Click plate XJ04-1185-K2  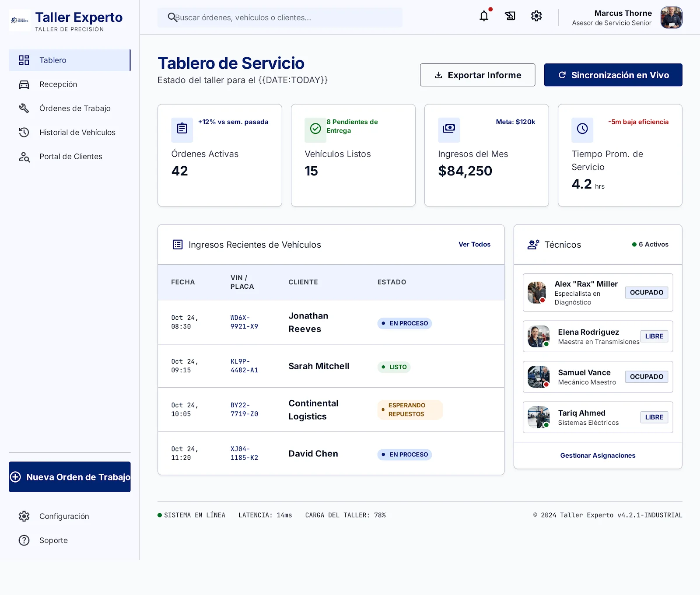[x=244, y=453]
